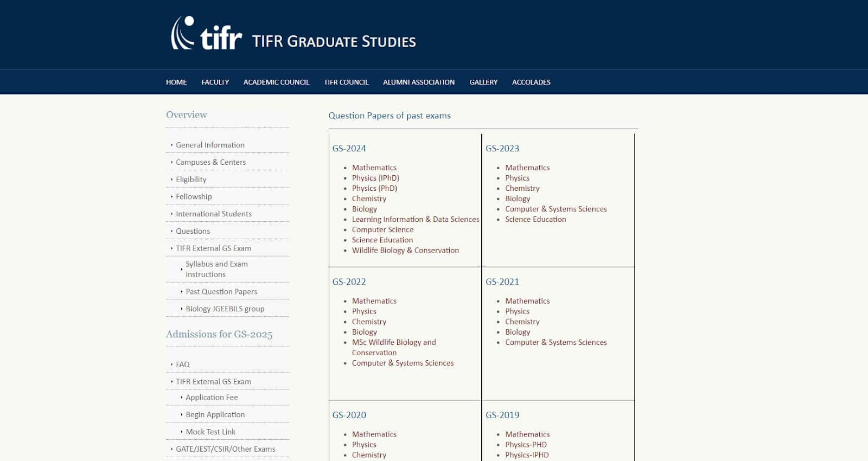Open GS-2020 Mathematics paper
This screenshot has width=868, height=461.
(374, 434)
